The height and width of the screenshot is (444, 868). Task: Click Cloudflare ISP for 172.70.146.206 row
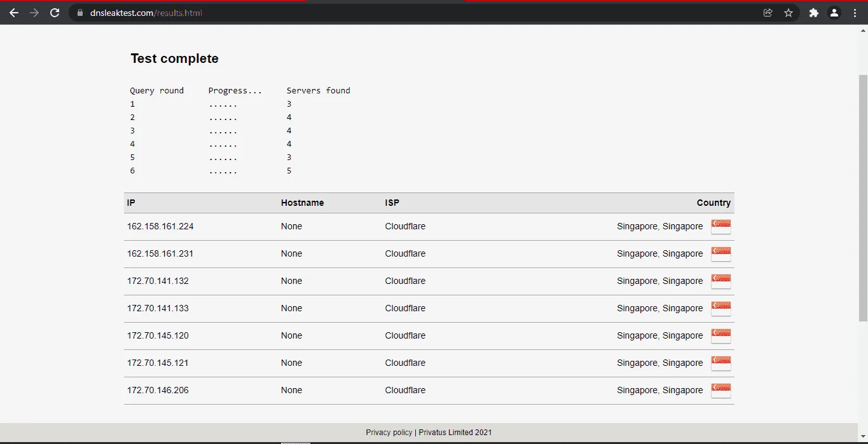tap(405, 391)
